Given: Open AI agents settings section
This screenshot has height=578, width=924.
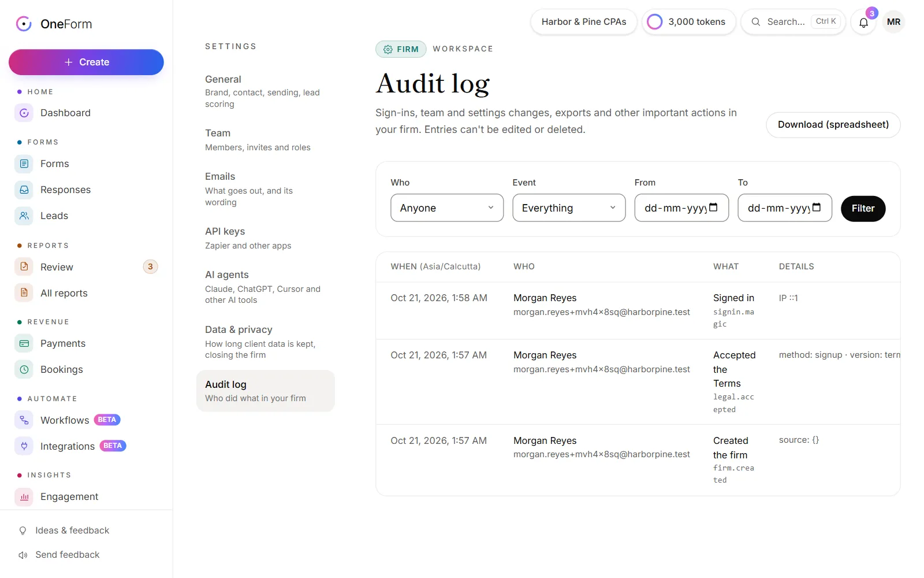Looking at the screenshot, I should pyautogui.click(x=266, y=287).
